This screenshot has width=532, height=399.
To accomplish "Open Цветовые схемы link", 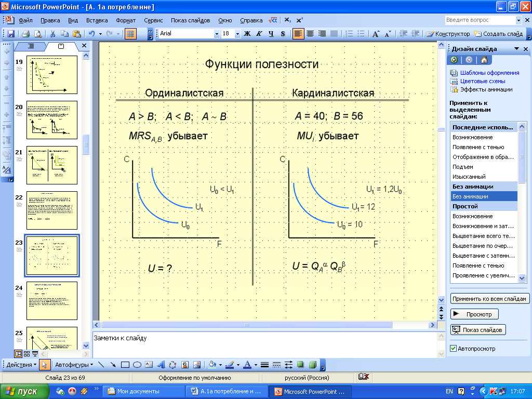I will tap(483, 81).
